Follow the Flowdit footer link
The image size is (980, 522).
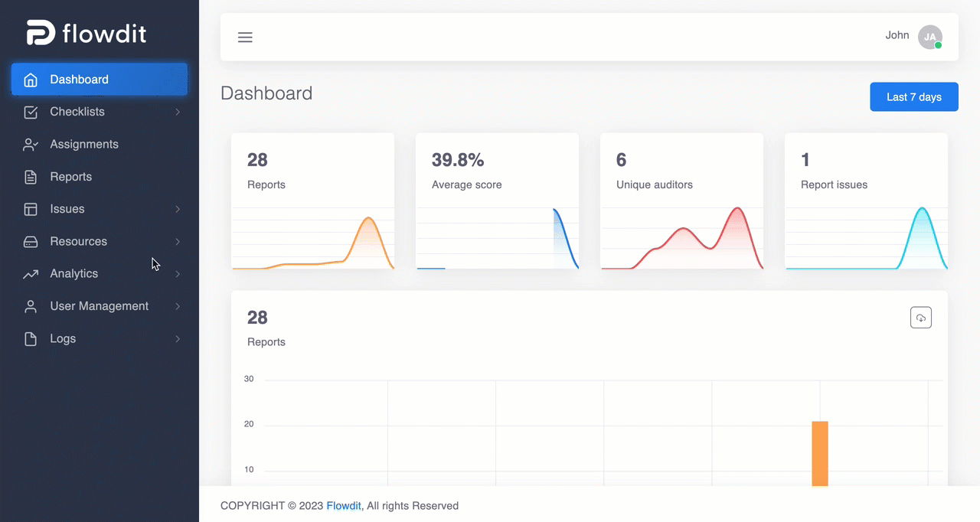pyautogui.click(x=344, y=506)
